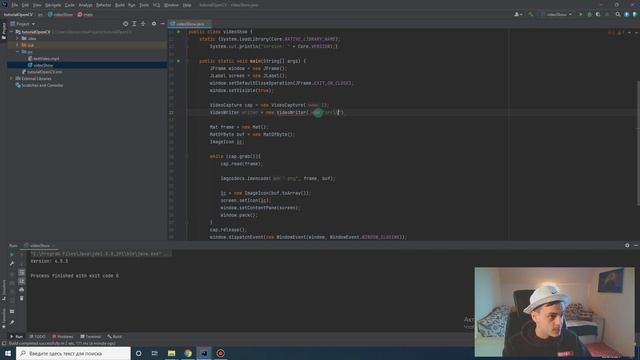
Task: Expand the .idea folder
Action: point(18,38)
